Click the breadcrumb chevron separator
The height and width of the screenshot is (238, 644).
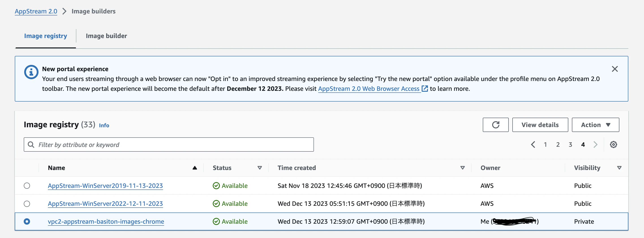click(64, 11)
